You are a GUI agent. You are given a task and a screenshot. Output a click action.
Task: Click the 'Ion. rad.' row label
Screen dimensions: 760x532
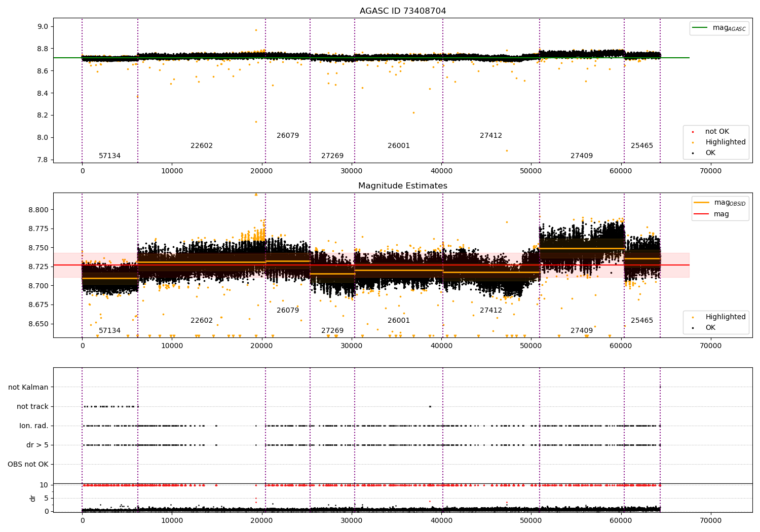pos(34,426)
